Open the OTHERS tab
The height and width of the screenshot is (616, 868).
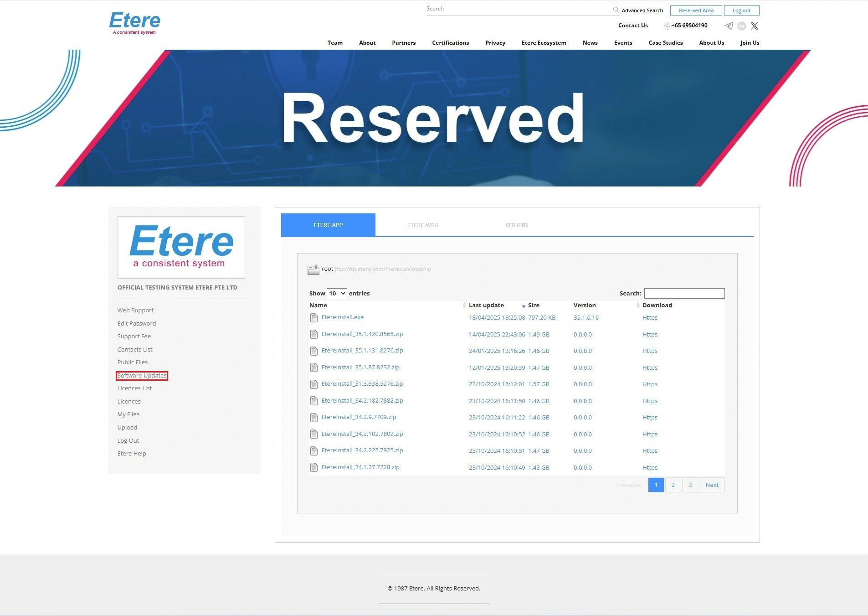517,225
